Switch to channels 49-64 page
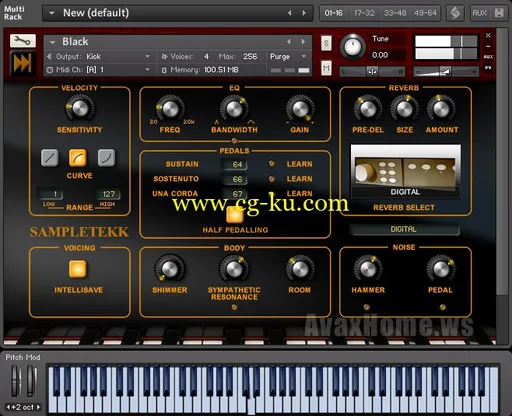The image size is (512, 416). tap(425, 13)
